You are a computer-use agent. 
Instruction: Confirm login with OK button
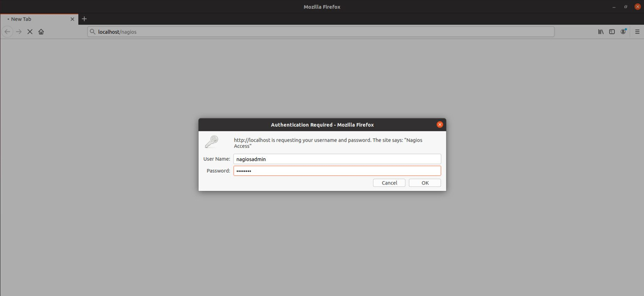[x=425, y=183]
